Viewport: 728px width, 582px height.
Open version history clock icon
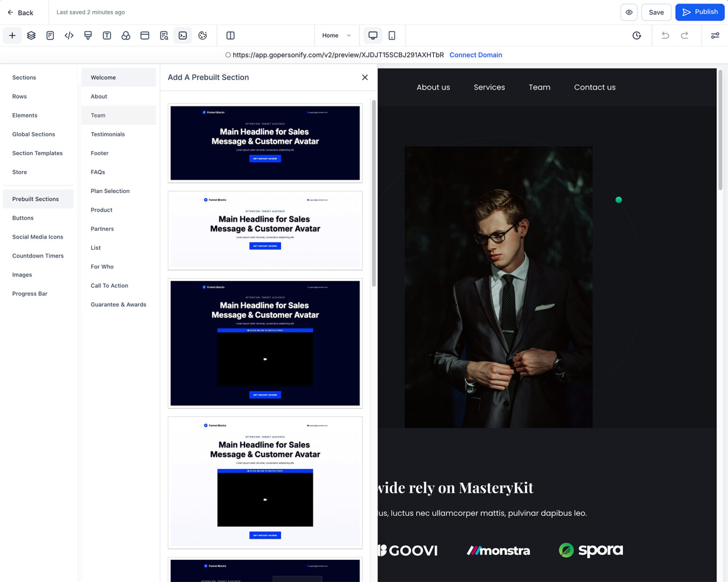pyautogui.click(x=637, y=36)
